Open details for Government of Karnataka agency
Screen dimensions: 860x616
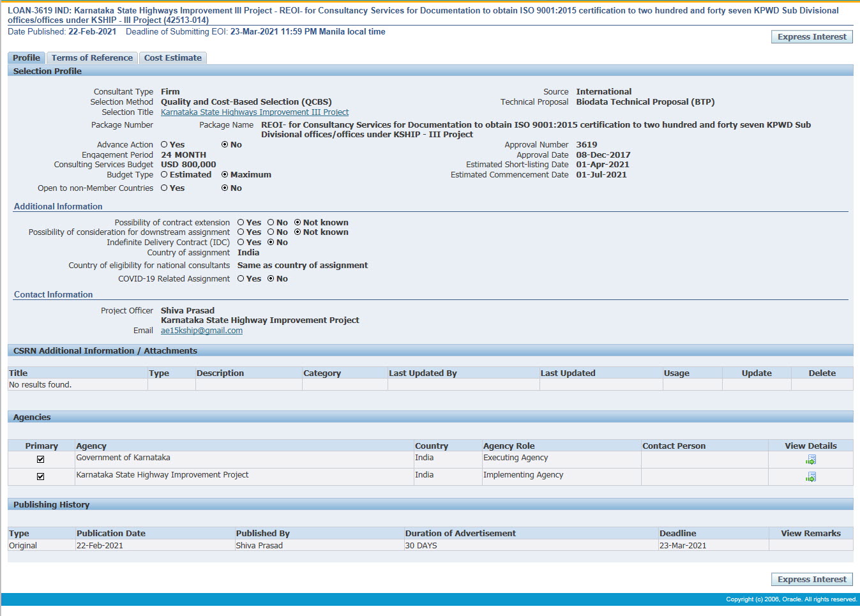coord(811,460)
